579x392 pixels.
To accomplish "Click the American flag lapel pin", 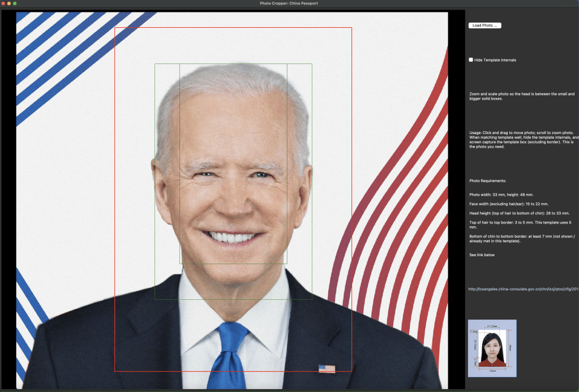I will tap(327, 369).
